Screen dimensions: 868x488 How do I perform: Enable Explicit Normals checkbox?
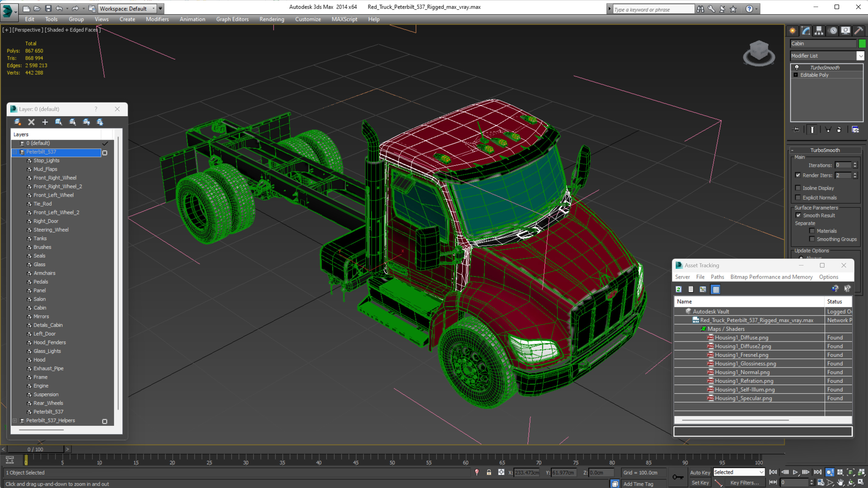pos(798,197)
